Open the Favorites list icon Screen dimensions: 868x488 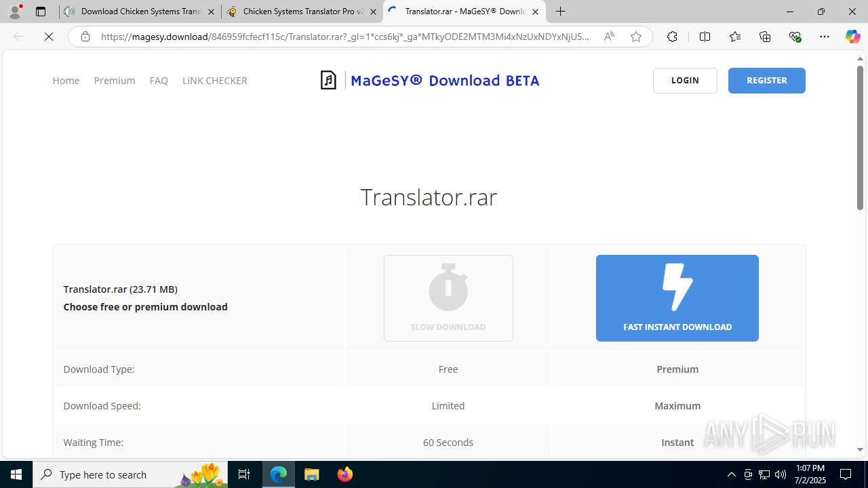[735, 37]
